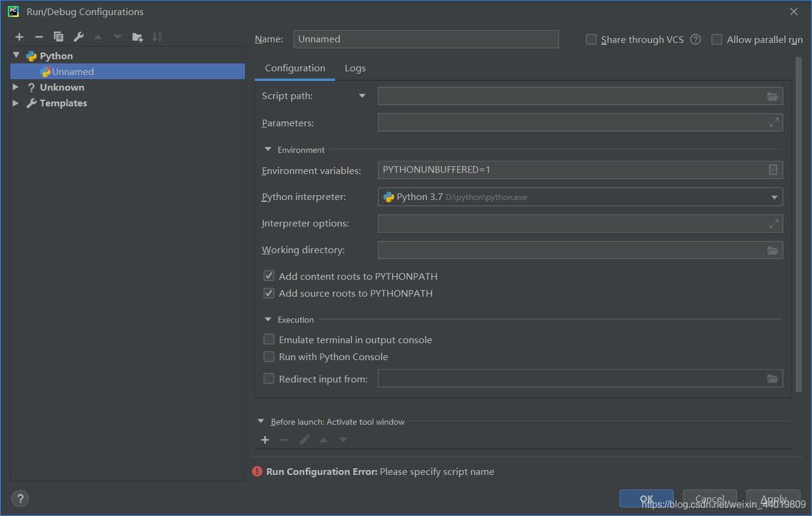812x516 pixels.
Task: Sort configurations using sort icon
Action: [x=157, y=36]
